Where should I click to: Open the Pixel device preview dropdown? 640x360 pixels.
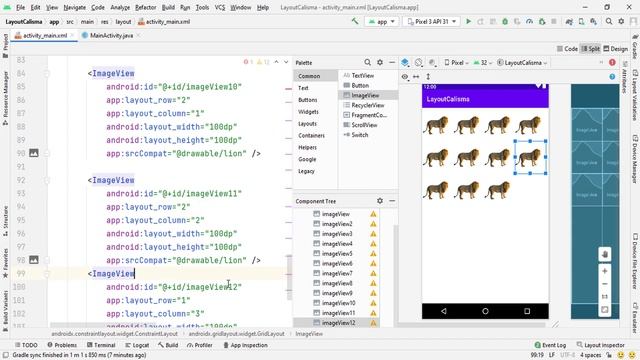coord(456,62)
